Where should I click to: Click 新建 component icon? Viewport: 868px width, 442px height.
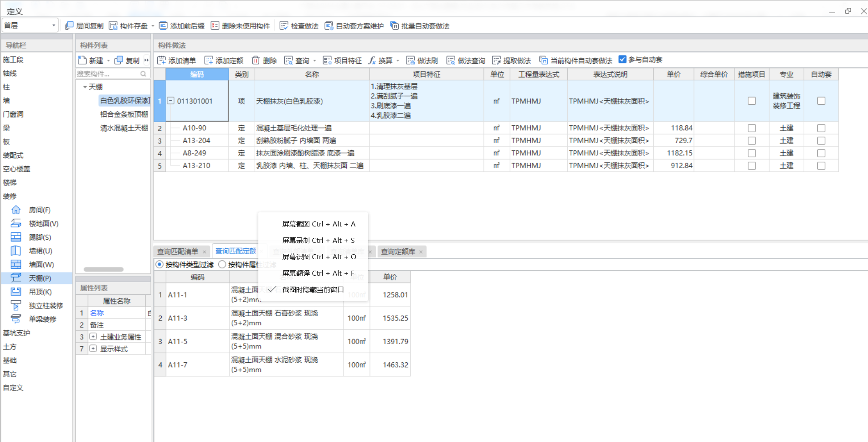coord(82,60)
